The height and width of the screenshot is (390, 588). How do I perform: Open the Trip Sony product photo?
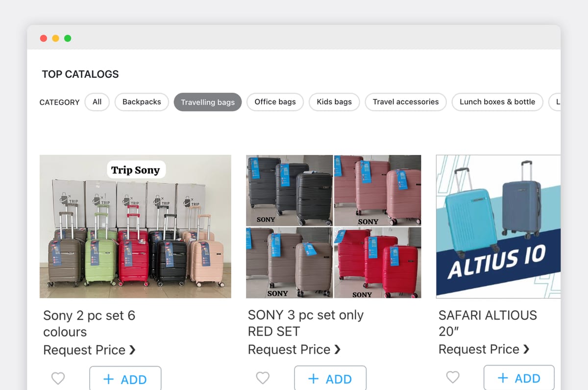coord(135,226)
